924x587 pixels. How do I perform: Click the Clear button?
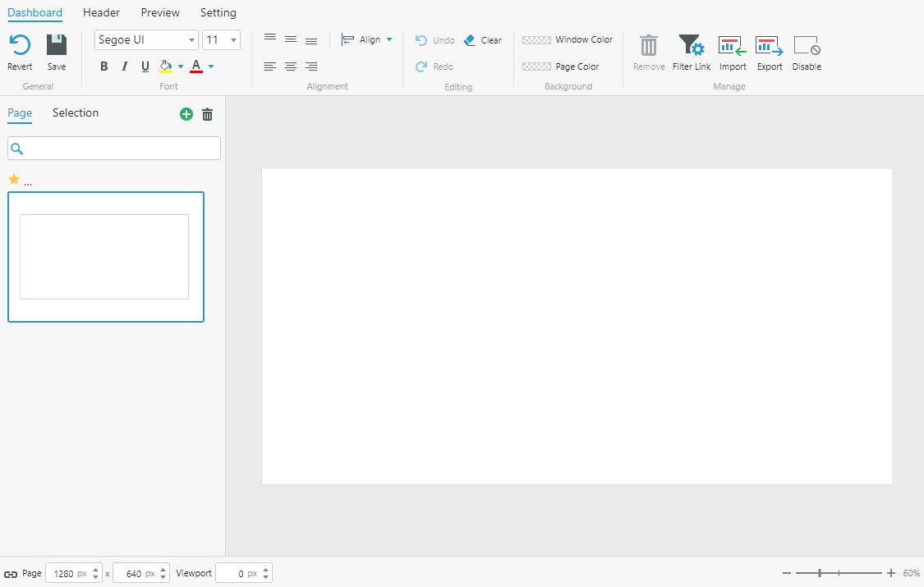point(483,40)
